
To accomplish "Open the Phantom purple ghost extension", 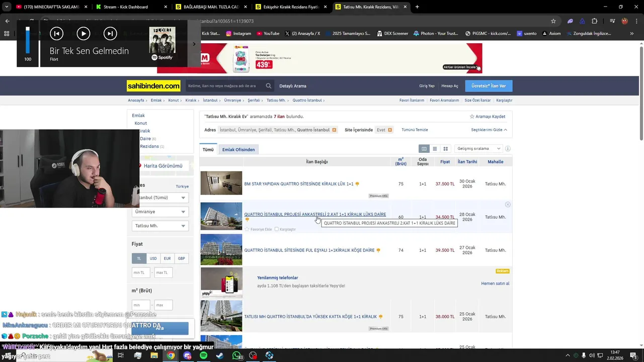I will tap(570, 21).
